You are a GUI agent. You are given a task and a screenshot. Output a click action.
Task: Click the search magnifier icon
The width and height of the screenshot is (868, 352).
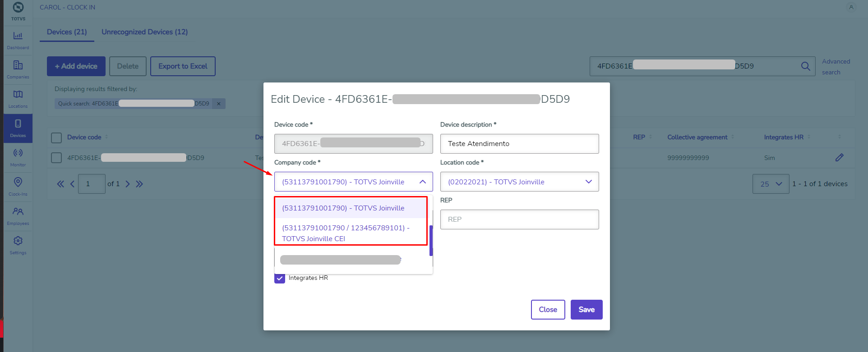click(805, 66)
